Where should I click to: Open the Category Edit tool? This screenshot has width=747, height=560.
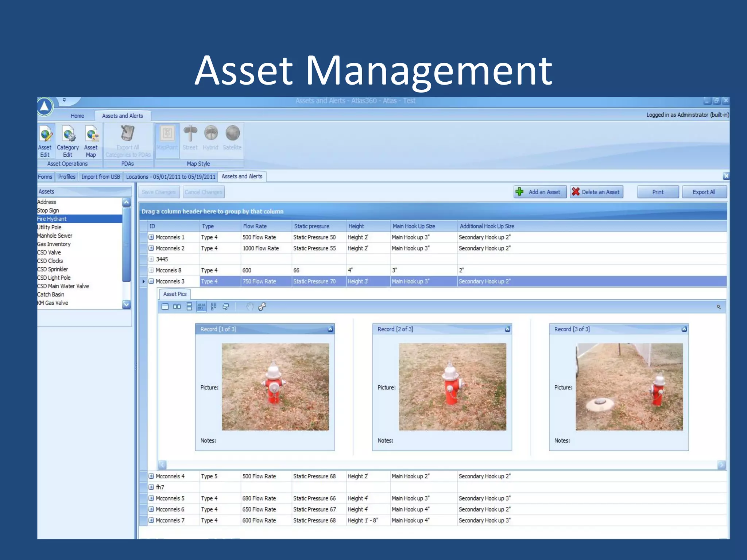[x=68, y=140]
